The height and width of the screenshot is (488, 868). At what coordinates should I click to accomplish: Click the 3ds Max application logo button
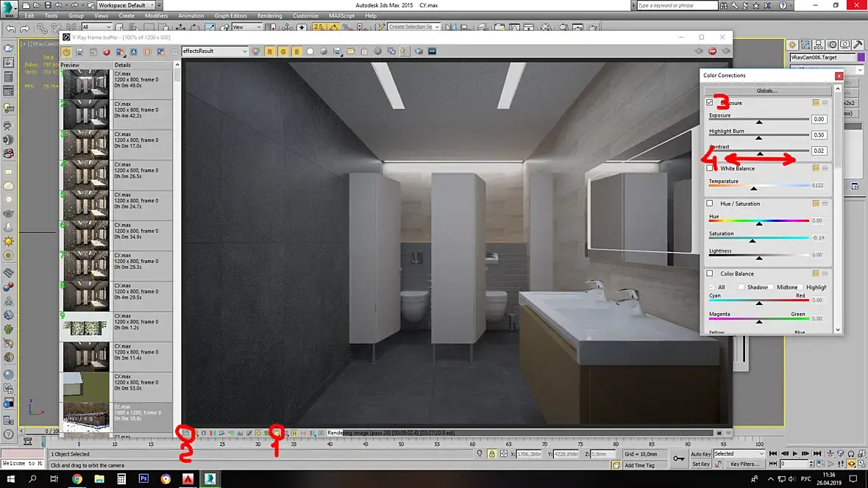pos(9,8)
